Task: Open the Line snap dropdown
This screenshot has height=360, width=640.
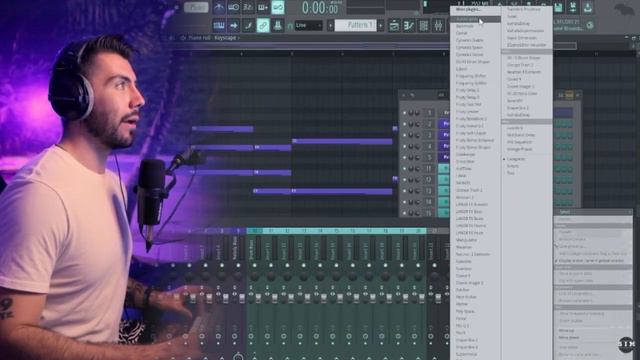Action: [x=309, y=26]
